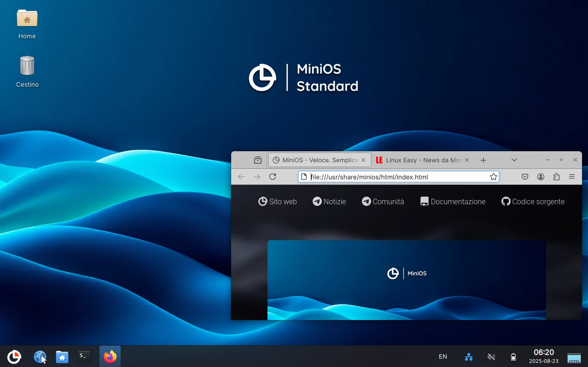Reload the current page
Image resolution: width=588 pixels, height=367 pixels.
point(272,177)
